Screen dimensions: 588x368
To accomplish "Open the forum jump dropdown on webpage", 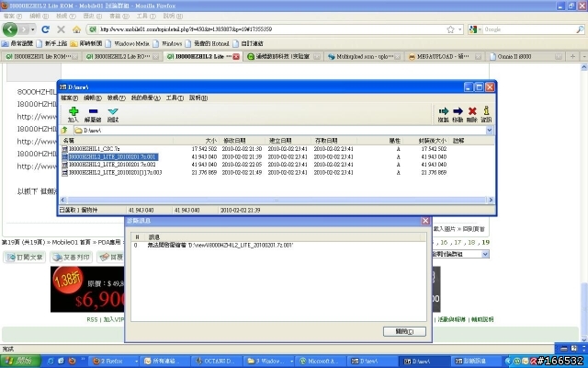I will tap(485, 254).
